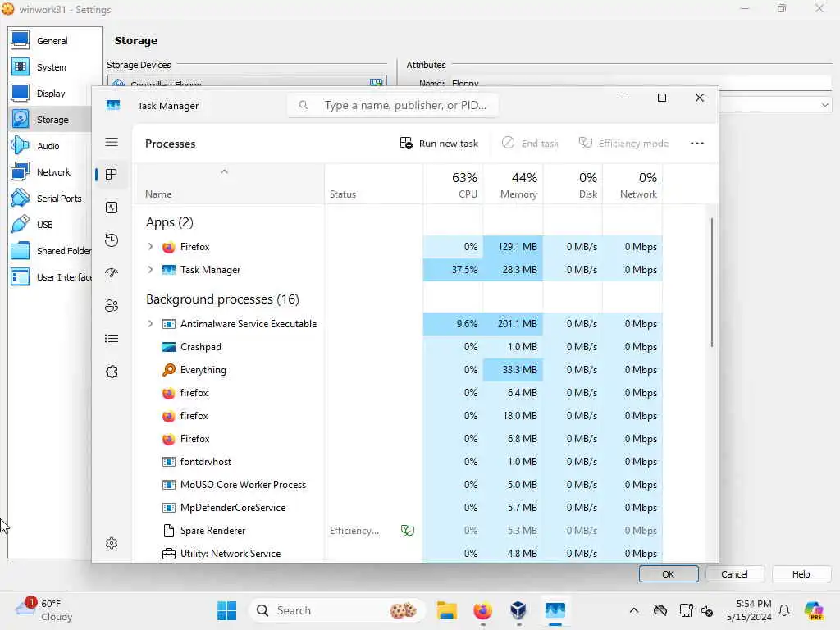This screenshot has height=630, width=840.
Task: Open notifications bell in system tray
Action: 784,610
